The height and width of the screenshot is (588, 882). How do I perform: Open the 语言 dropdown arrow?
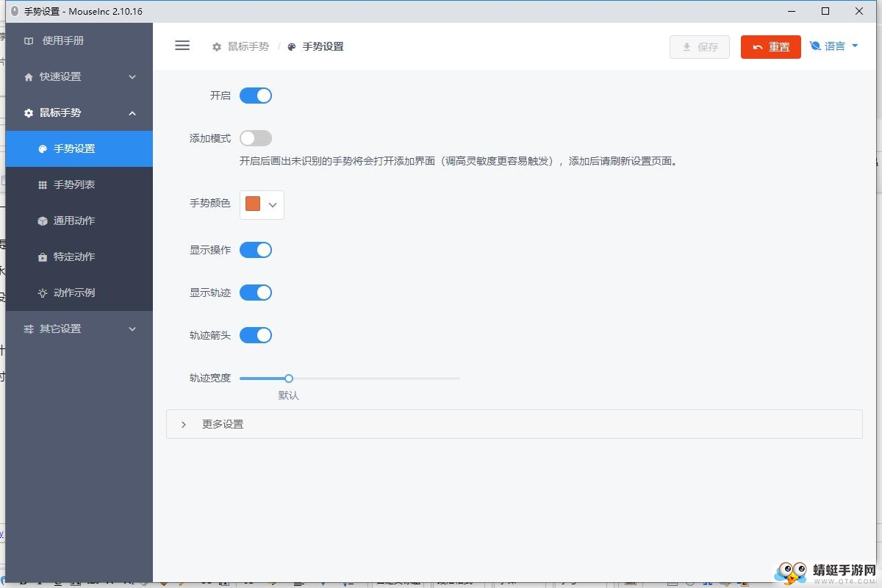click(x=855, y=46)
